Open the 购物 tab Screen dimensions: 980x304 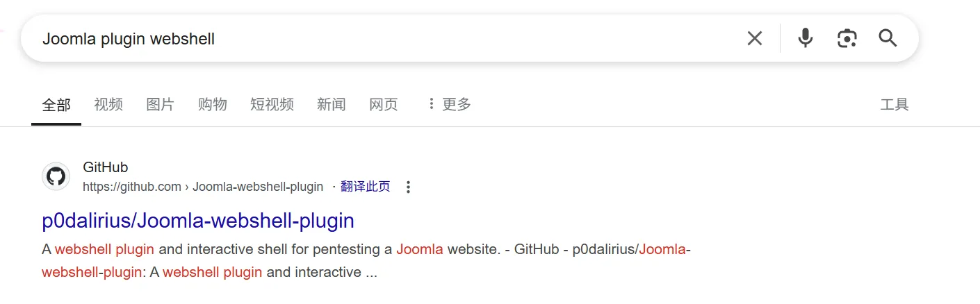click(212, 104)
